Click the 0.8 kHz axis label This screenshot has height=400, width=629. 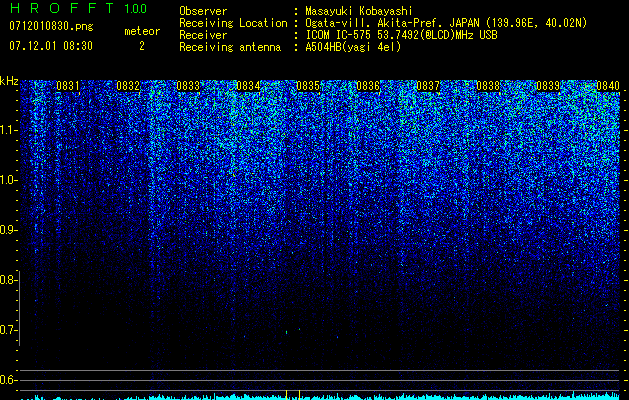[8, 280]
